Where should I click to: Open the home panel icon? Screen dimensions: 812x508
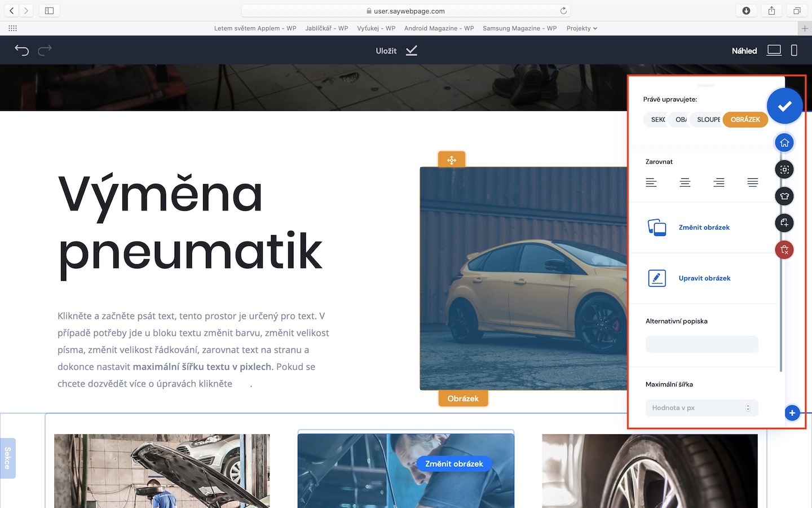[x=784, y=143]
